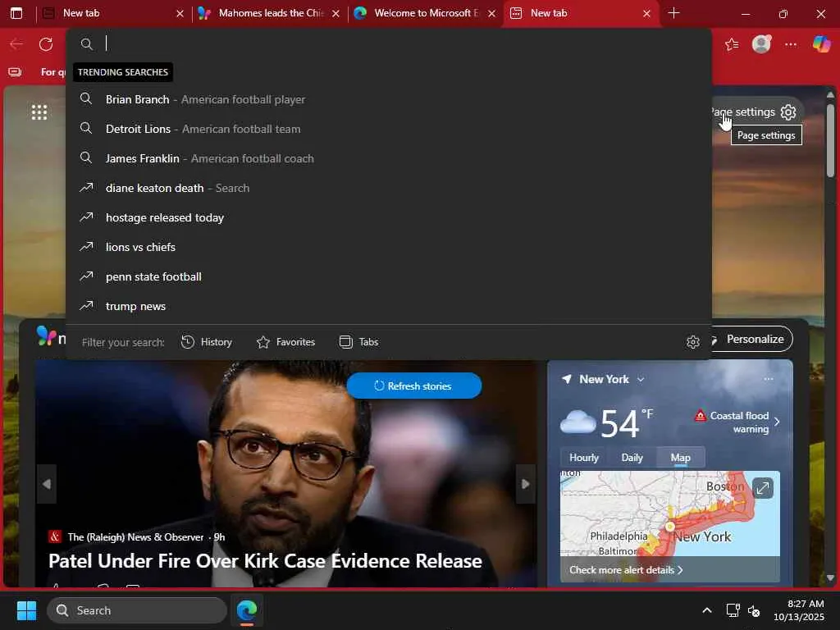This screenshot has width=840, height=630.
Task: Open Patel Under Fire headline article
Action: (265, 561)
